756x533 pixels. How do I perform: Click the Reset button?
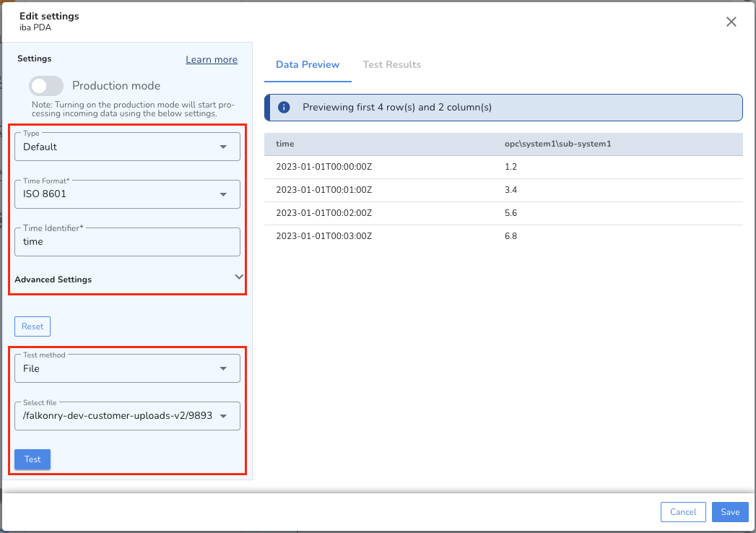coord(32,326)
